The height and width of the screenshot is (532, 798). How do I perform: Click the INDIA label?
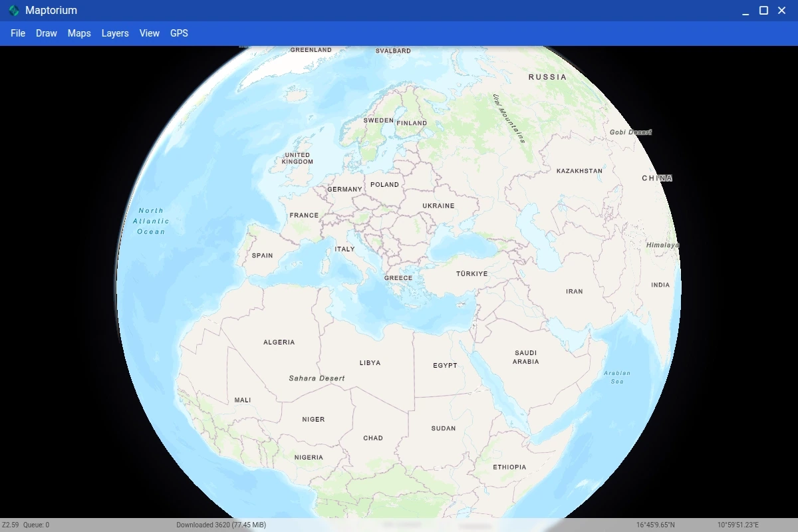pos(660,285)
